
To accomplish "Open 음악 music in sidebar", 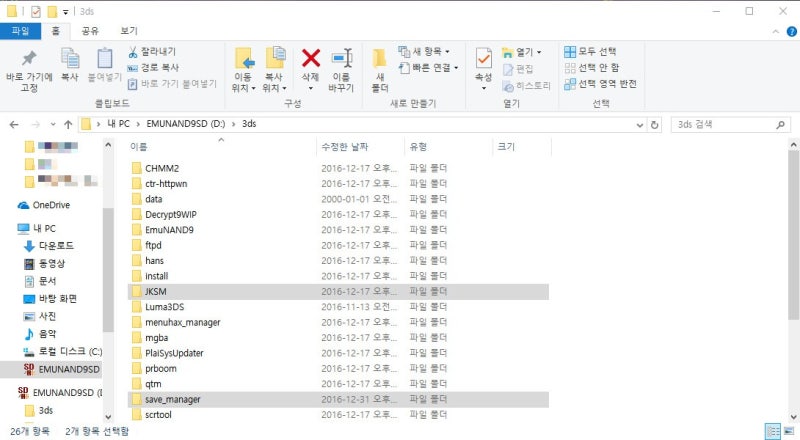I will 40,334.
